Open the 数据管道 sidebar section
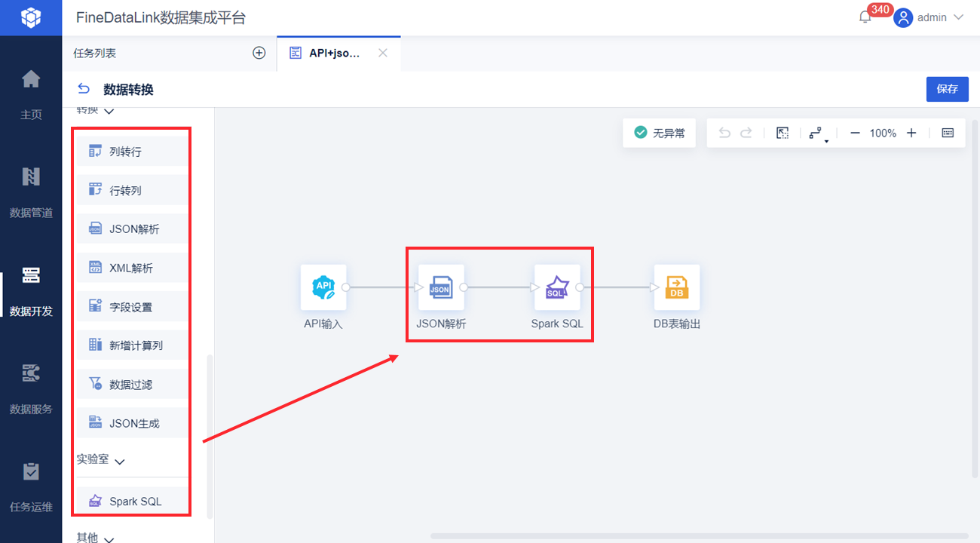 pos(31,192)
